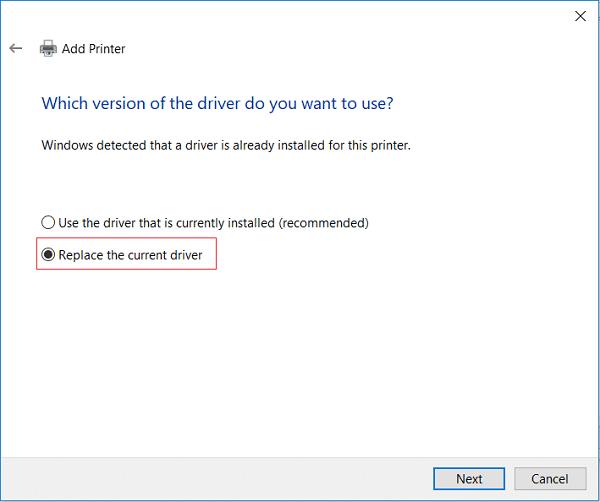600x502 pixels.
Task: Click the red highlight border around Replace option
Action: coord(216,255)
